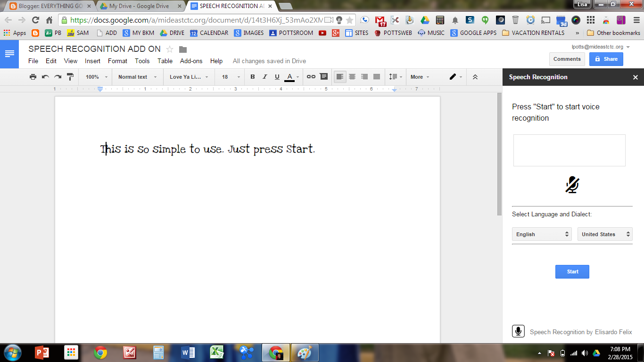Reload the page with the refresh icon
This screenshot has height=362, width=644.
(x=35, y=20)
